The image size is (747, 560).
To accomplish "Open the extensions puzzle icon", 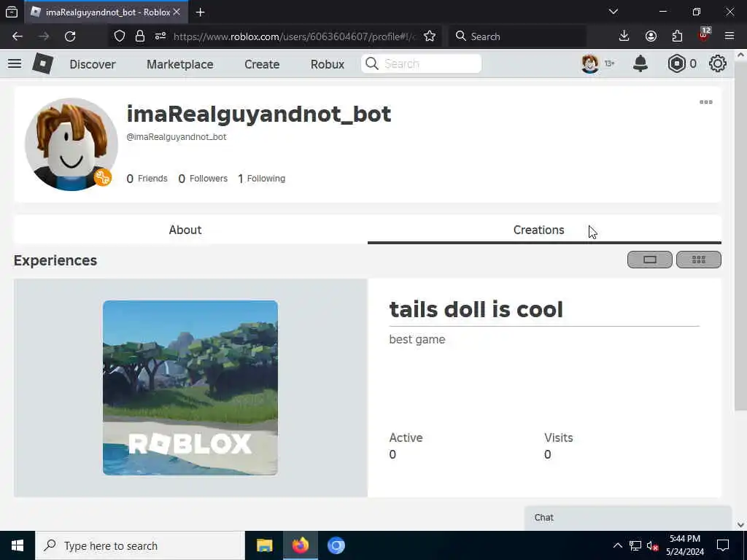I will (677, 36).
